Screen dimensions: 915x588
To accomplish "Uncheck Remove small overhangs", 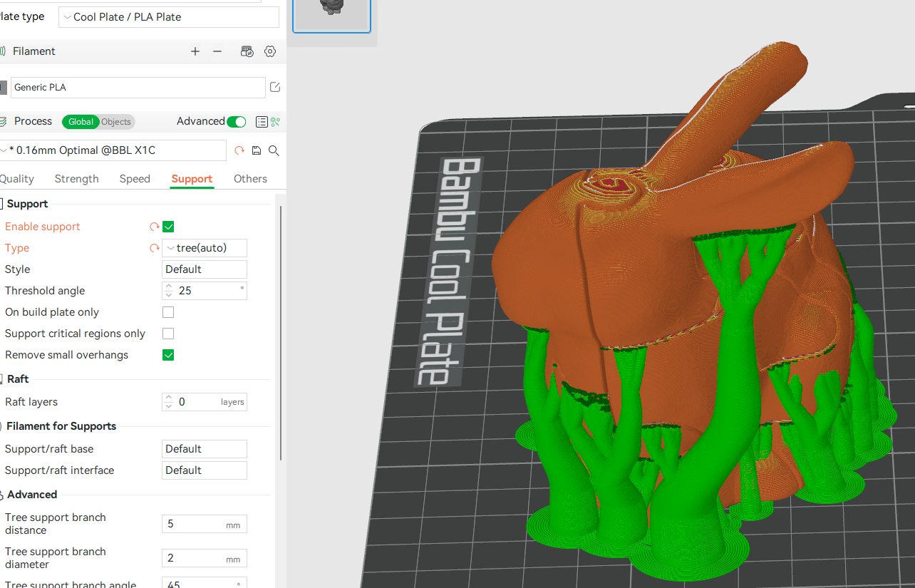I will click(168, 355).
